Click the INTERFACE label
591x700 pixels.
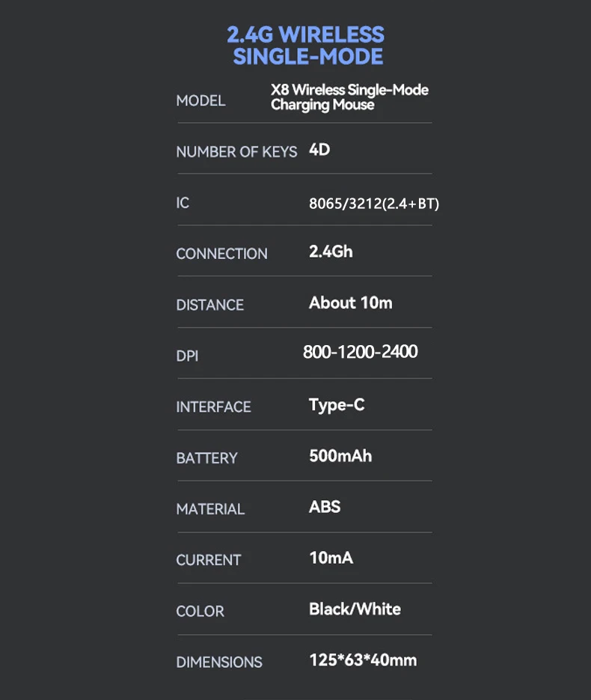pyautogui.click(x=213, y=407)
